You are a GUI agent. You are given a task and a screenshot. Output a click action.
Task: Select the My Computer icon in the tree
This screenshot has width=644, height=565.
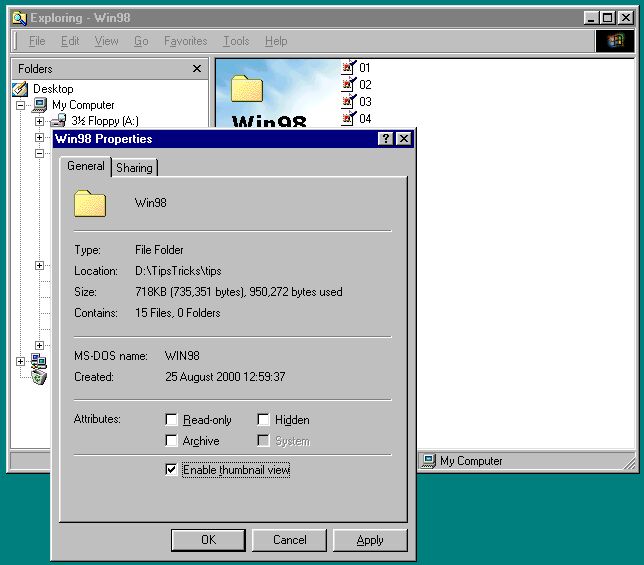[39, 105]
